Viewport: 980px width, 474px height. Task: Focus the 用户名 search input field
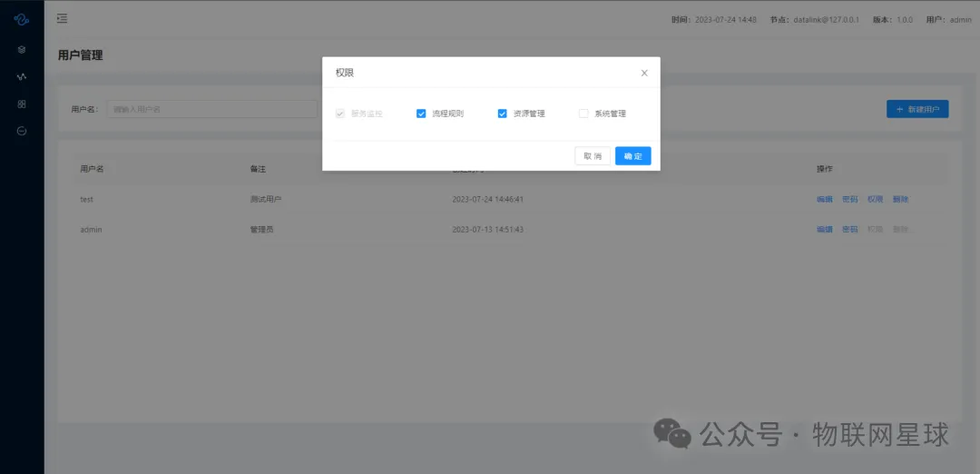pos(211,109)
